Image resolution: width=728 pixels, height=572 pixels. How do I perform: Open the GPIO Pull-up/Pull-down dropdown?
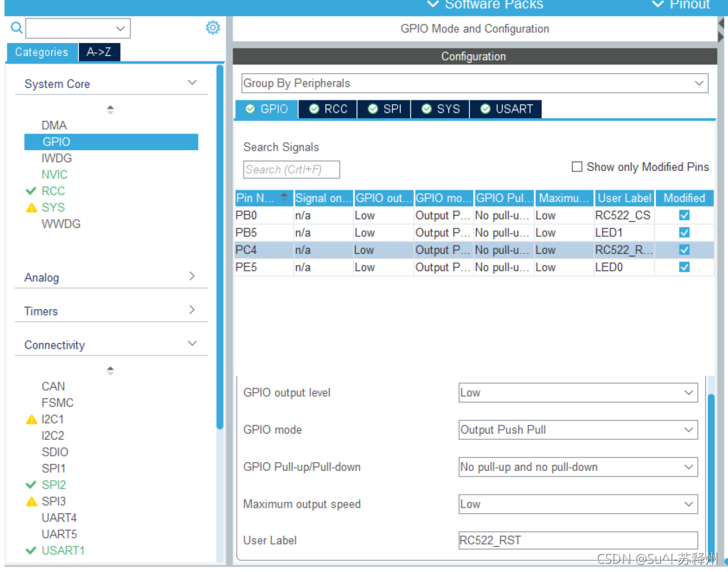[578, 467]
